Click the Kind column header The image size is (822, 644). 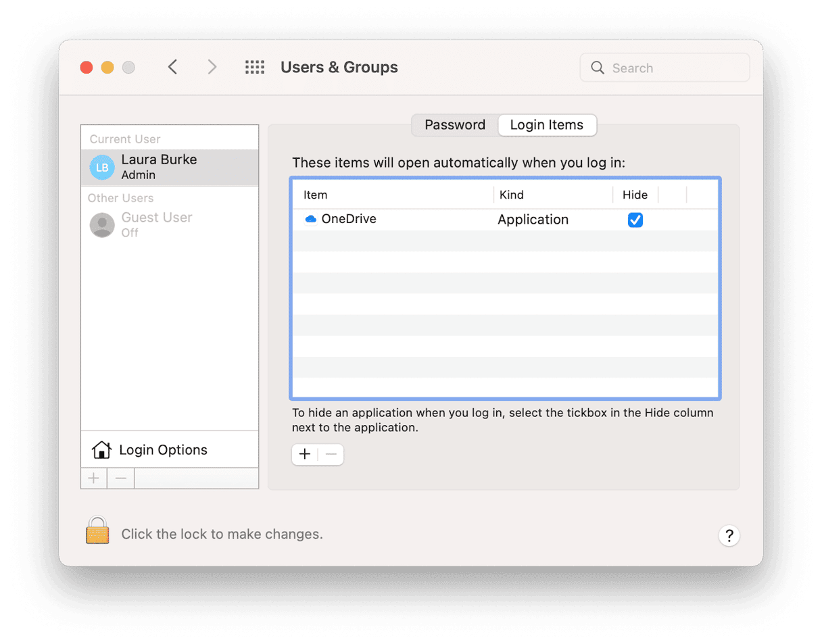(512, 195)
